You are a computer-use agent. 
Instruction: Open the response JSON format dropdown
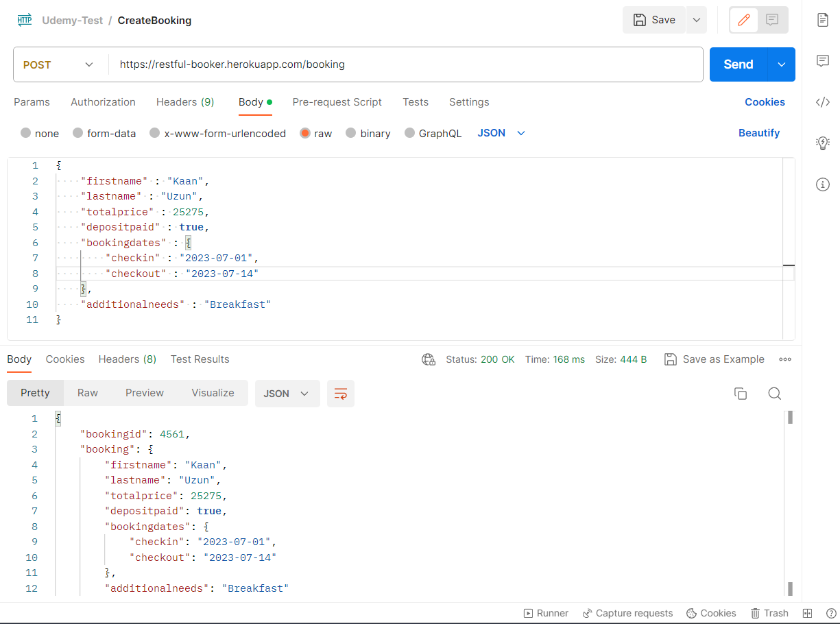(287, 394)
